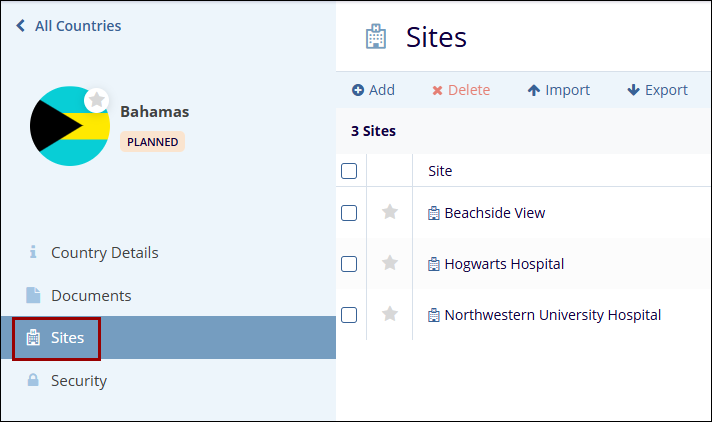Check the Beachside View checkbox

[349, 213]
